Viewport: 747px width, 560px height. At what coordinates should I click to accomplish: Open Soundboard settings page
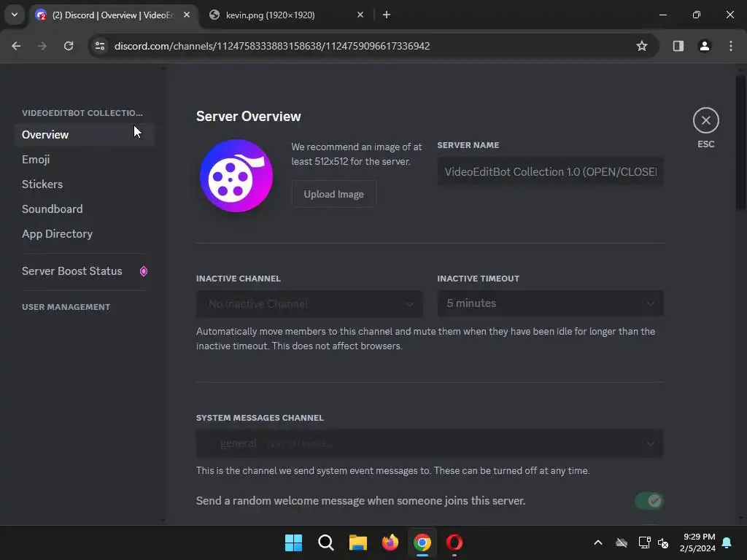[85, 209]
